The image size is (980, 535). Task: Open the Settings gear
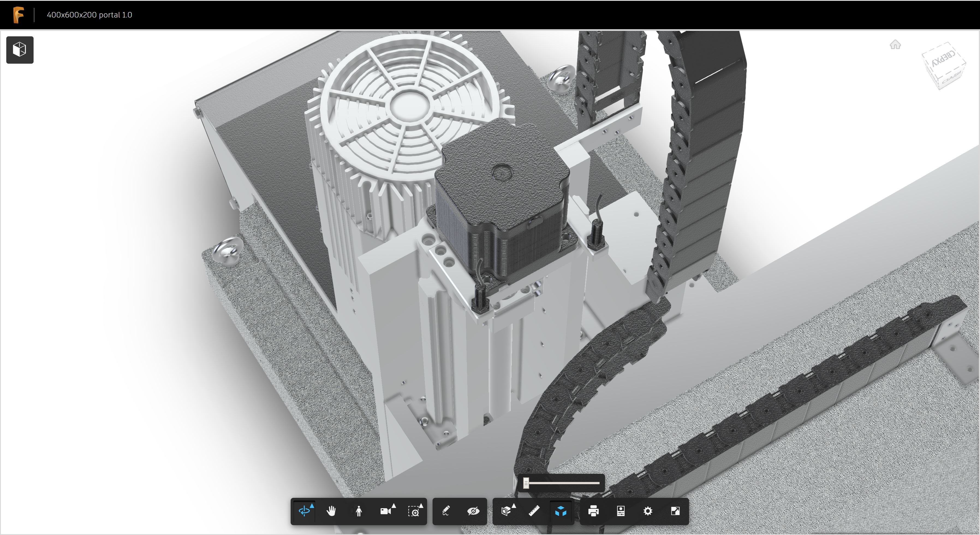[x=648, y=511]
